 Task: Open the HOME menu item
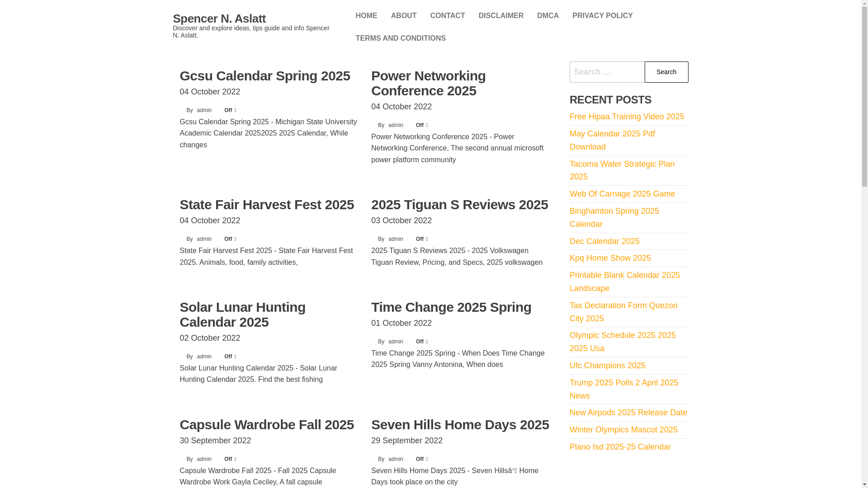pyautogui.click(x=366, y=16)
